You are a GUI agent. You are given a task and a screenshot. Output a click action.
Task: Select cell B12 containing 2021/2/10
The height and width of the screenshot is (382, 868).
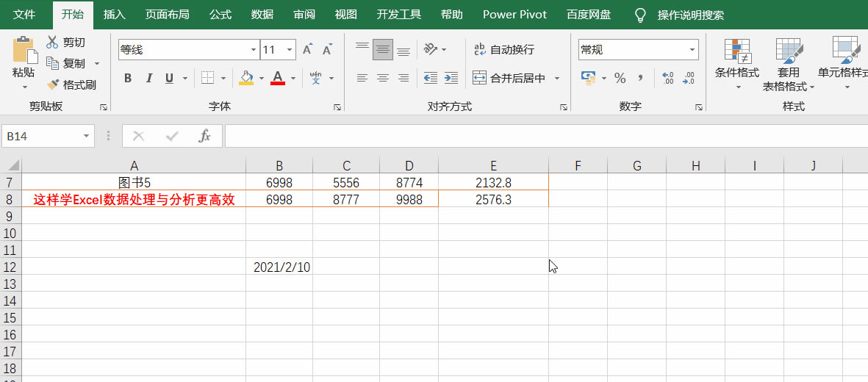click(x=279, y=267)
